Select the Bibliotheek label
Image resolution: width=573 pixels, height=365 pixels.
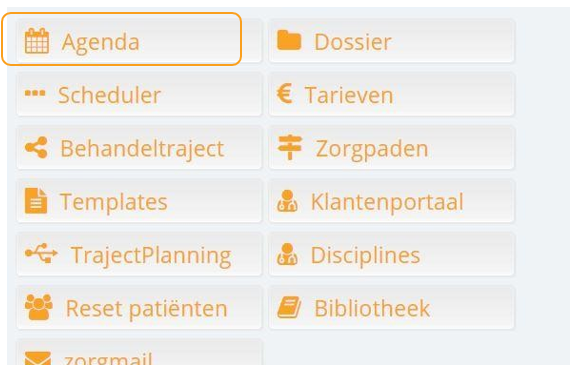[x=372, y=308]
